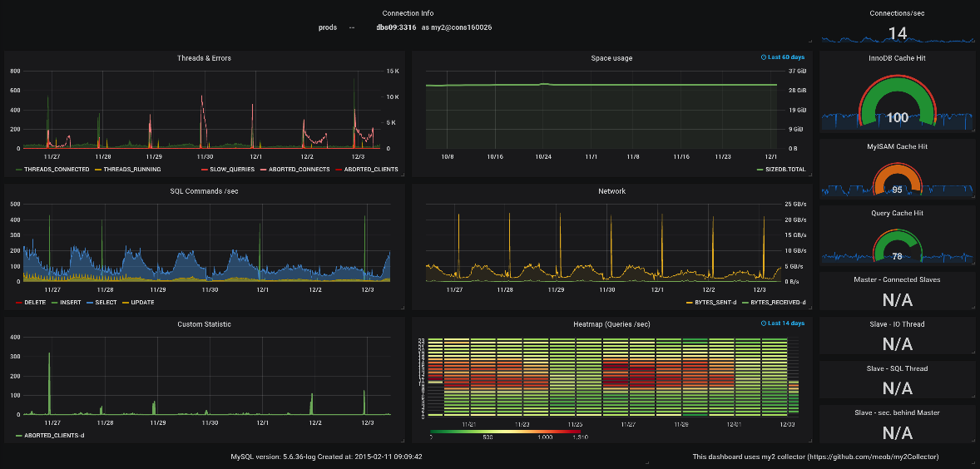Click the ABORTED_CLIENTS-d legend label
Viewport: 980px width, 469px height.
54,435
